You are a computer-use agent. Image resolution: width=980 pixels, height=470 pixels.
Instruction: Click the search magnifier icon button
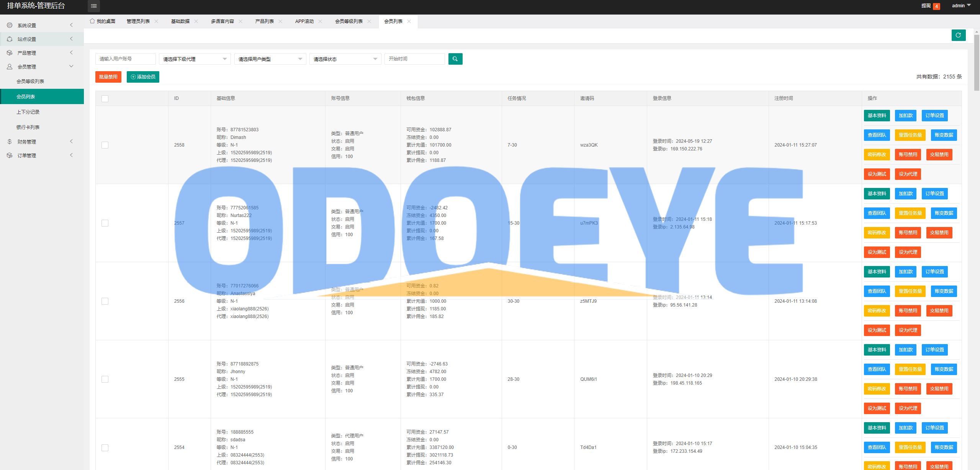455,59
